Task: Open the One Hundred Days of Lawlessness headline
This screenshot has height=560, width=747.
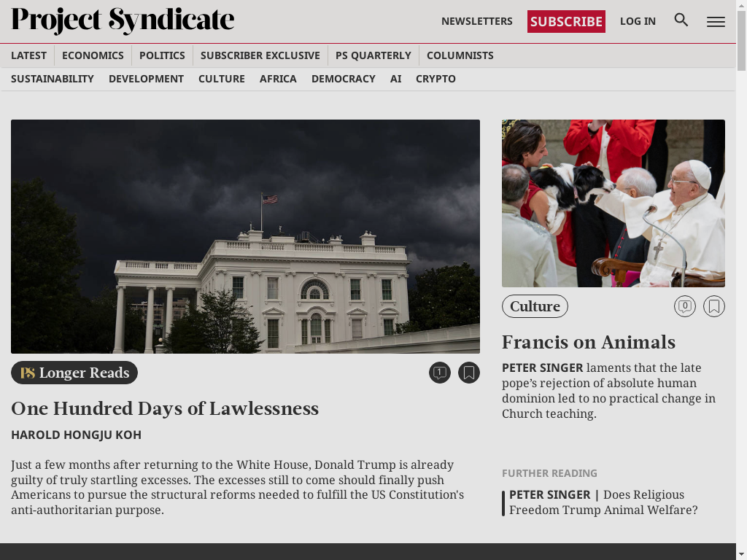Action: coord(165,408)
